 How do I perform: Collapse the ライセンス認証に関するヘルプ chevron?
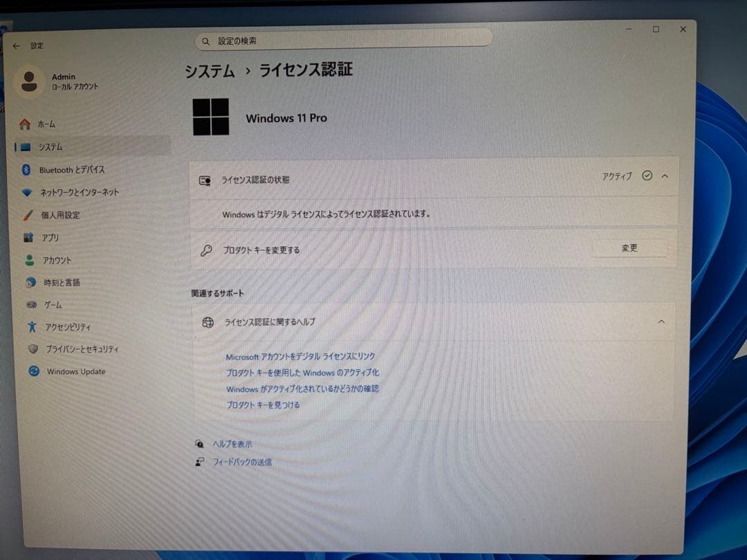662,322
